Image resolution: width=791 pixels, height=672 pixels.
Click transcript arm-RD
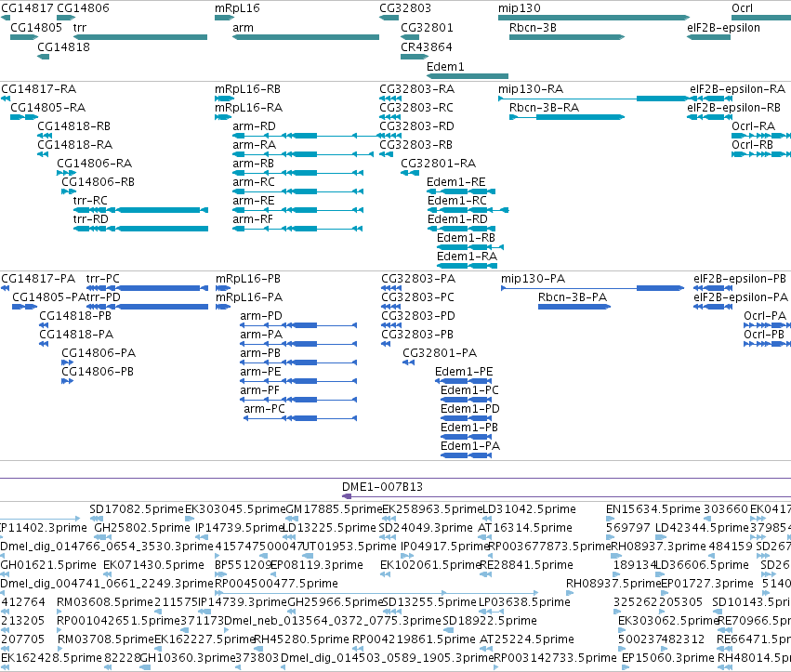tap(306, 136)
